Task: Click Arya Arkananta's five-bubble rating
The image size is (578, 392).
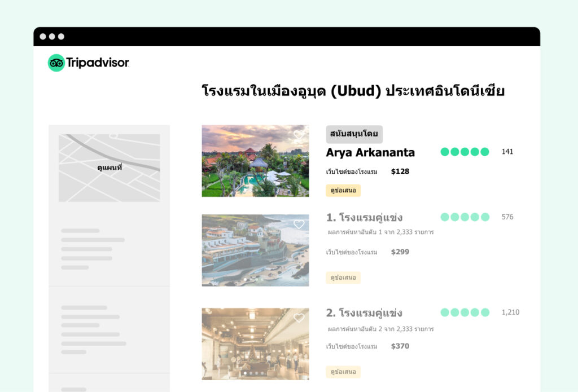Action: (x=465, y=152)
